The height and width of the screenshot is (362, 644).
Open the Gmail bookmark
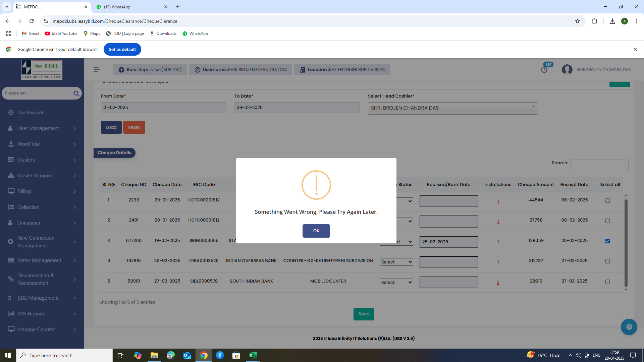pos(30,34)
